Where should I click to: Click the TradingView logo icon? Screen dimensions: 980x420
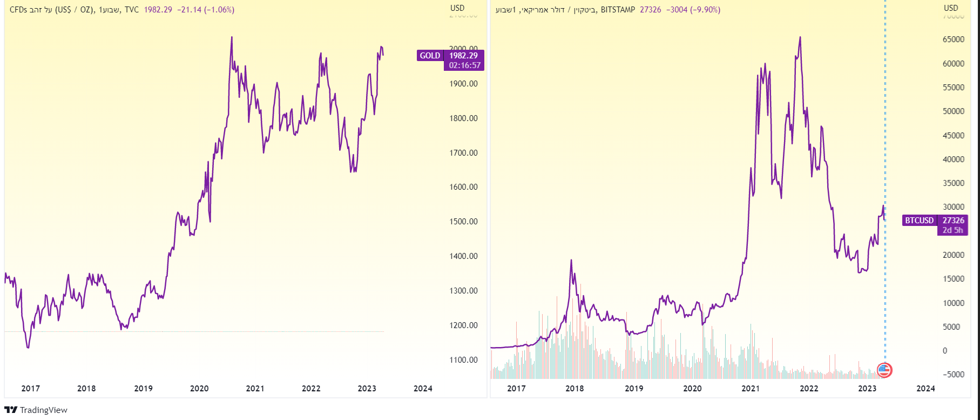tap(11, 410)
